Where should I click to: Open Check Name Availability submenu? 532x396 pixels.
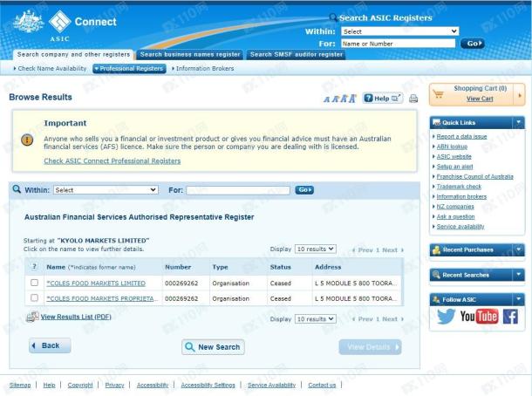pyautogui.click(x=51, y=69)
